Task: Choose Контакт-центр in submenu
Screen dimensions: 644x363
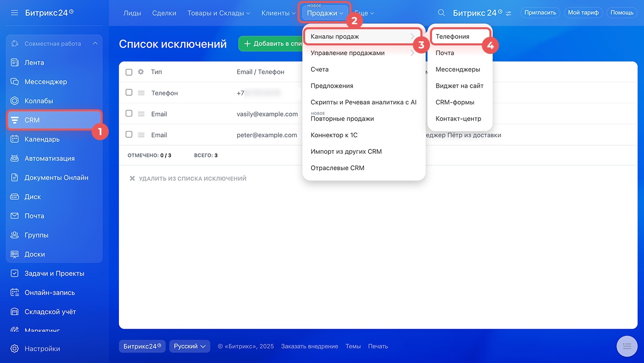Action: coord(460,118)
